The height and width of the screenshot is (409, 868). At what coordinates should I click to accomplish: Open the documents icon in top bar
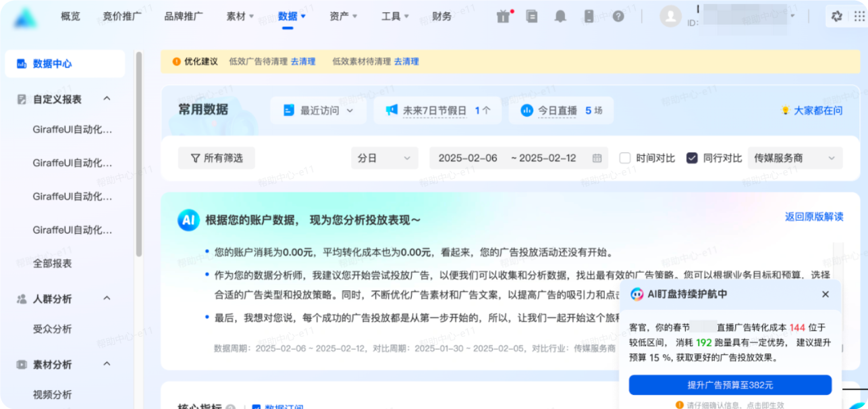(x=532, y=16)
